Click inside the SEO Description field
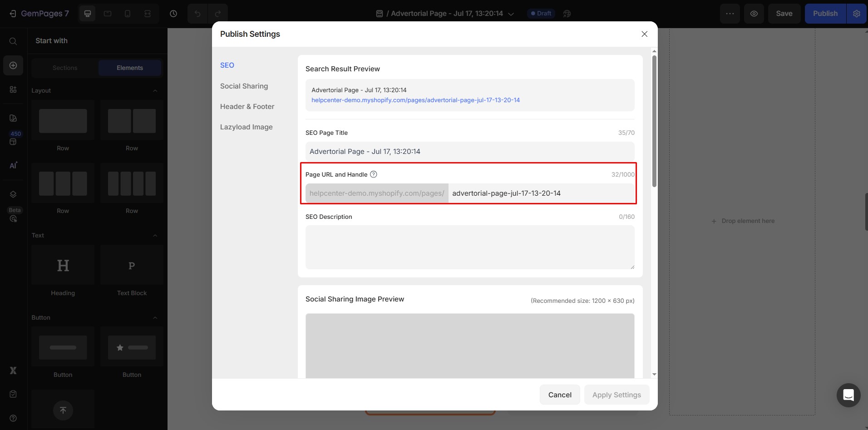The width and height of the screenshot is (868, 430). click(470, 247)
